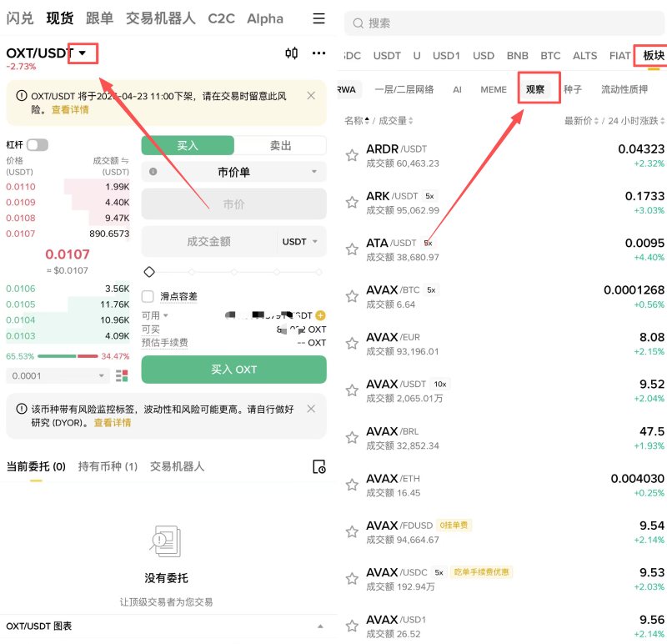Viewport: 667px width, 644px height.
Task: Open the order history icon near 当前委托
Action: coord(318,468)
